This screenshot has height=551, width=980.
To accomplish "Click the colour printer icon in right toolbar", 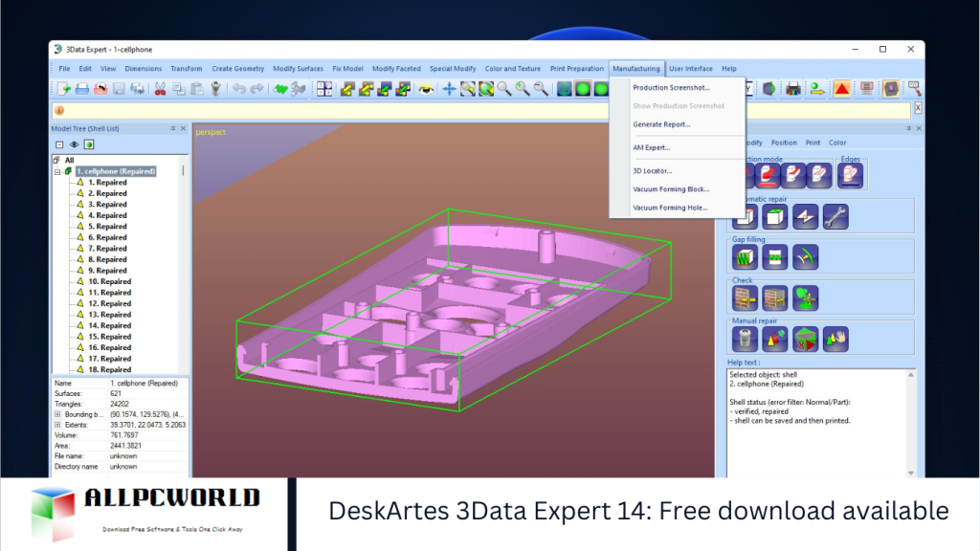I will [x=793, y=89].
